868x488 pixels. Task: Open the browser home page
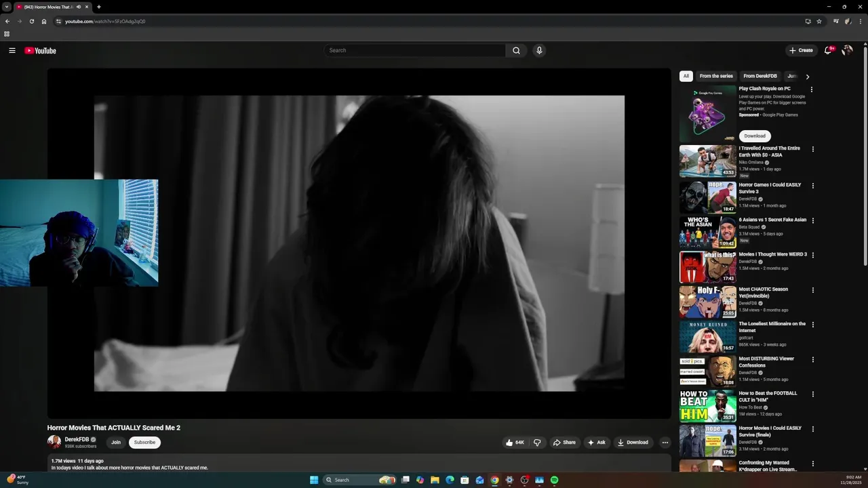point(44,21)
